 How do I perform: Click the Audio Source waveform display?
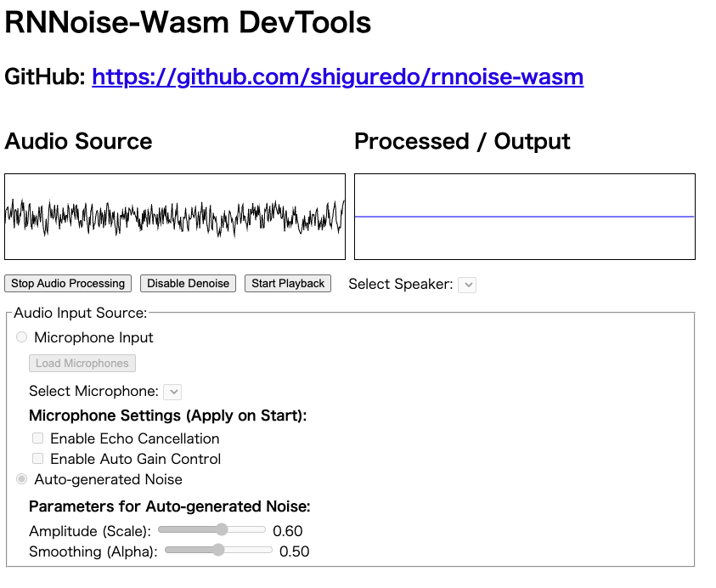(174, 216)
